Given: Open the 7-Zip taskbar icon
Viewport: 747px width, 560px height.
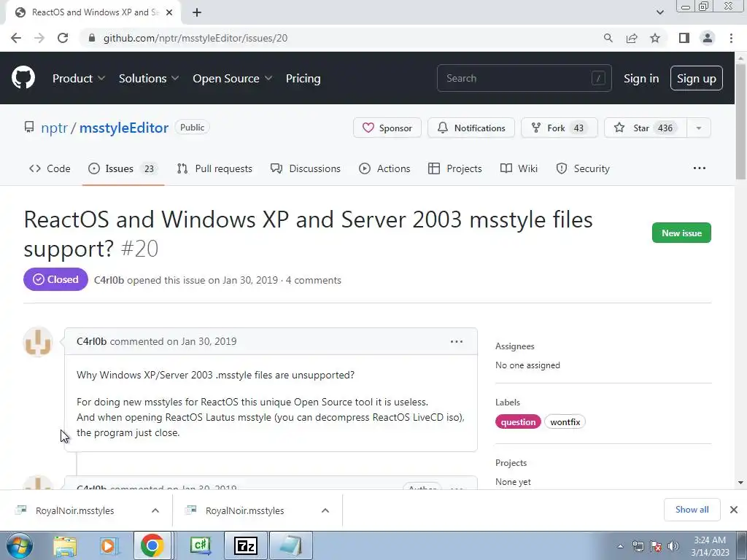Looking at the screenshot, I should coord(246,545).
